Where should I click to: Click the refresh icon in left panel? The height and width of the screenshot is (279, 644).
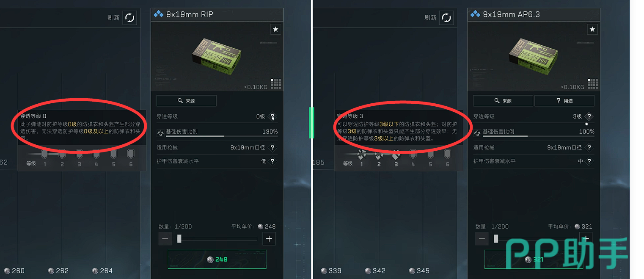coord(129,18)
